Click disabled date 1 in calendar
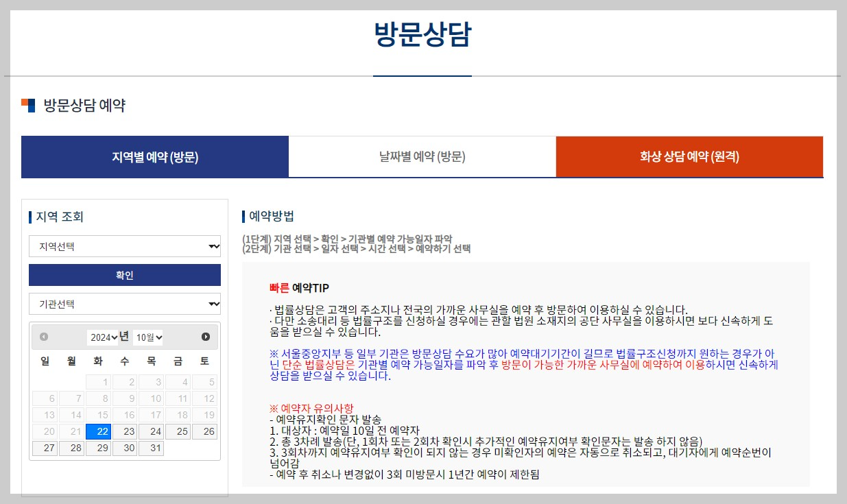This screenshot has height=504, width=847. pyautogui.click(x=98, y=382)
